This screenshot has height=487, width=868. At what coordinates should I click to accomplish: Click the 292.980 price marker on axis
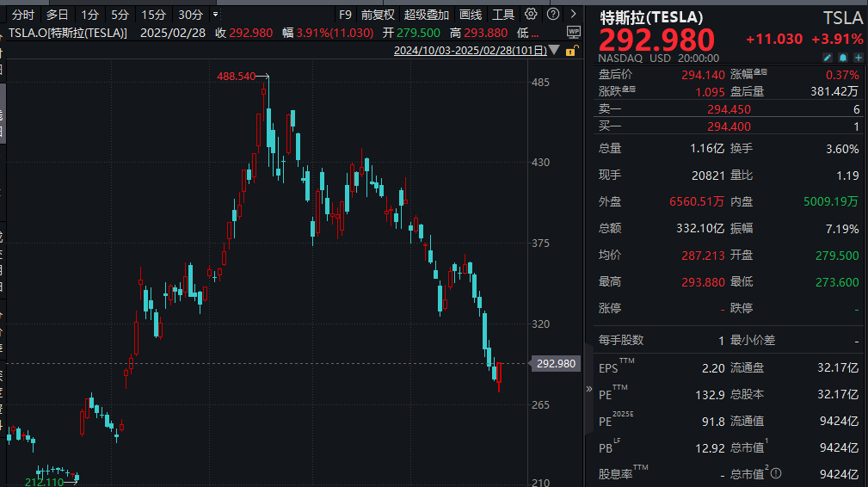pos(555,364)
